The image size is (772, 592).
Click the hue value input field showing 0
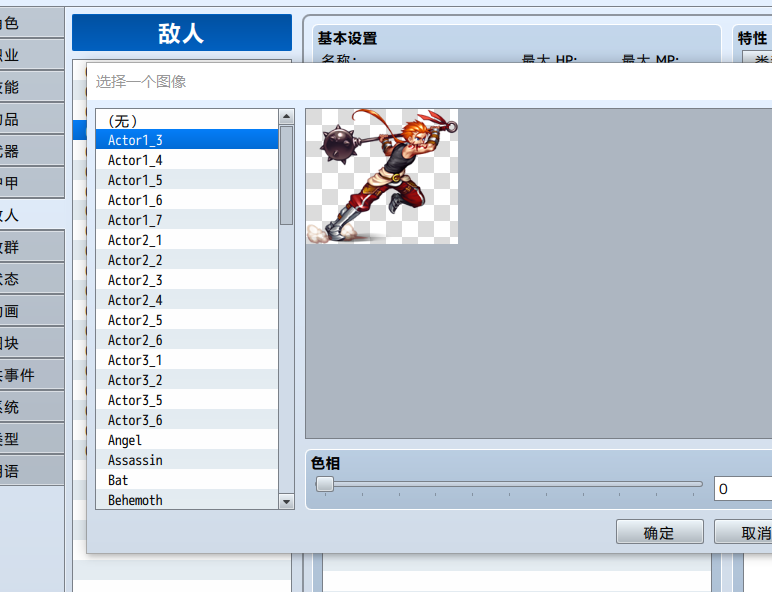743,489
